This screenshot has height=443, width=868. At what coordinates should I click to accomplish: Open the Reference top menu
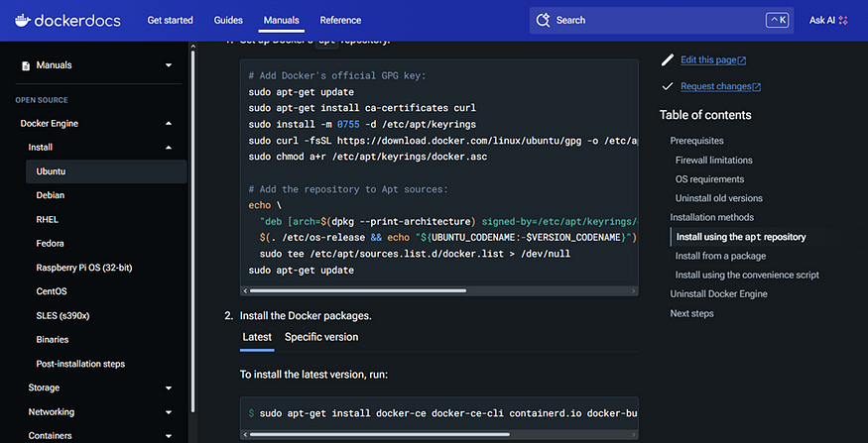(340, 21)
